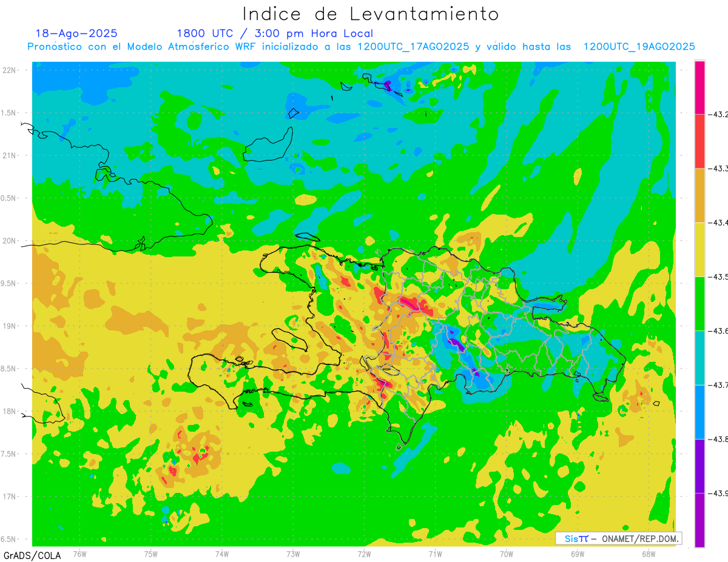Click the '71W' longitude label
Image resolution: width=728 pixels, height=562 pixels.
435,554
